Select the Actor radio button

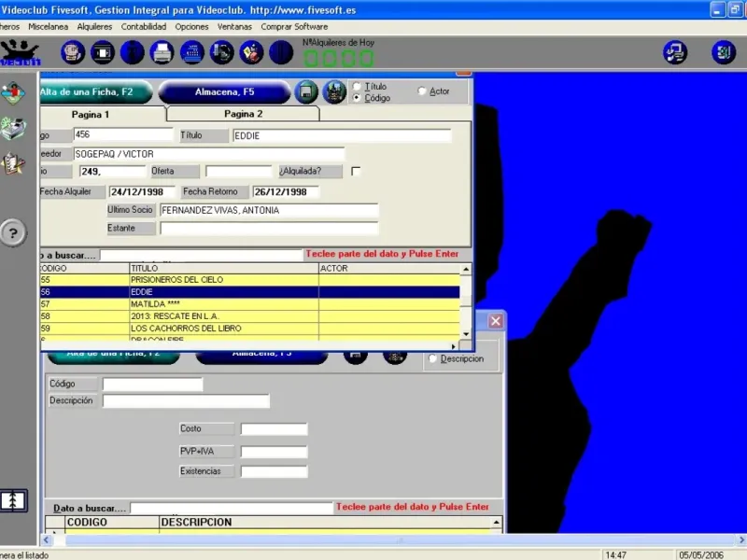(x=422, y=91)
